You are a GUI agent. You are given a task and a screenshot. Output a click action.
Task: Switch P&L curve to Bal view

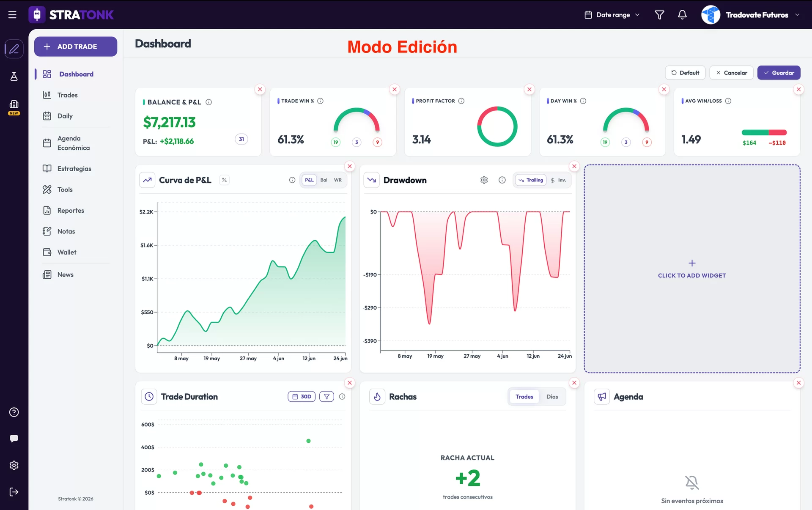coord(324,180)
